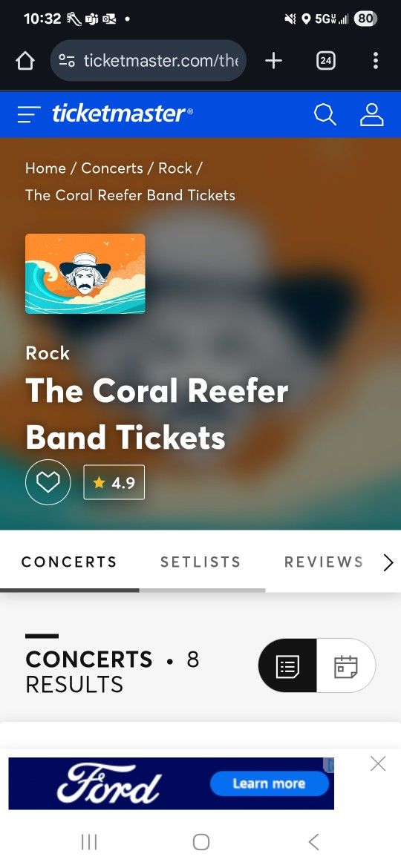This screenshot has height=868, width=401.
Task: Open the browser three-dot menu
Action: 376,60
